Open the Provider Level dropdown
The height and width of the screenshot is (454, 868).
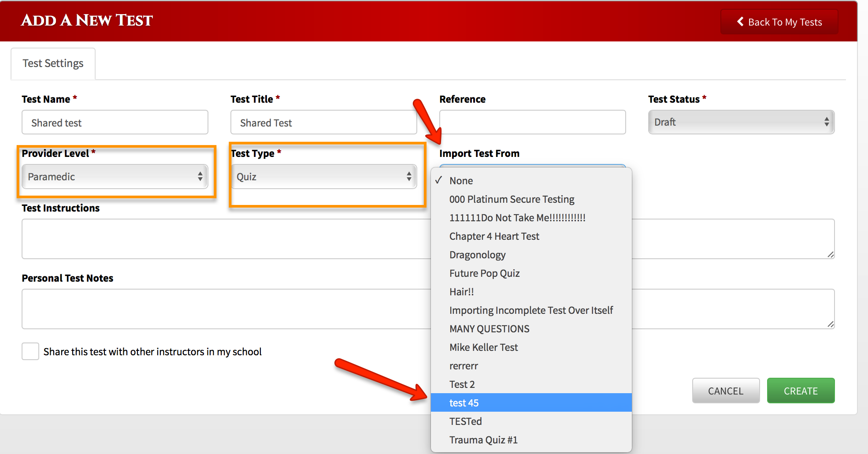[x=115, y=177]
